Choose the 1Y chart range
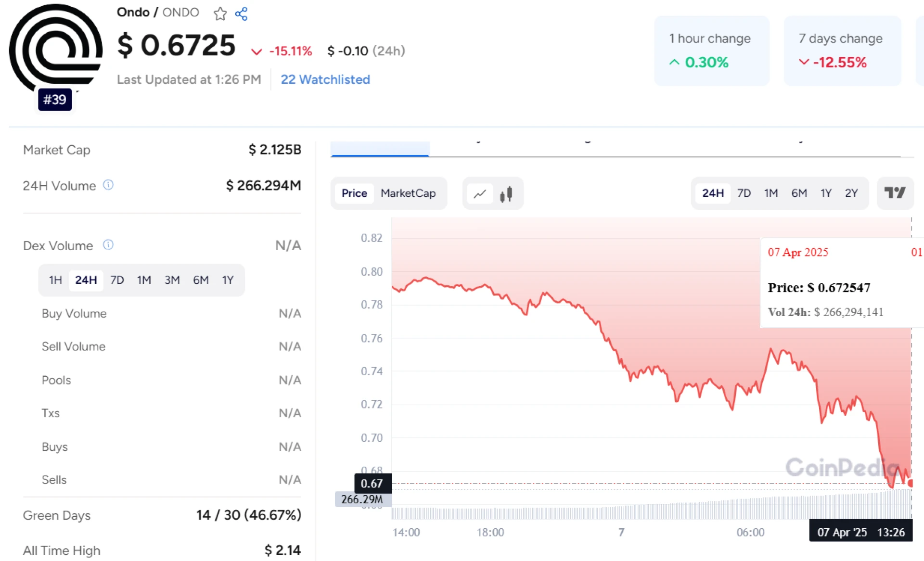Screen dimensions: 924x561 point(826,193)
